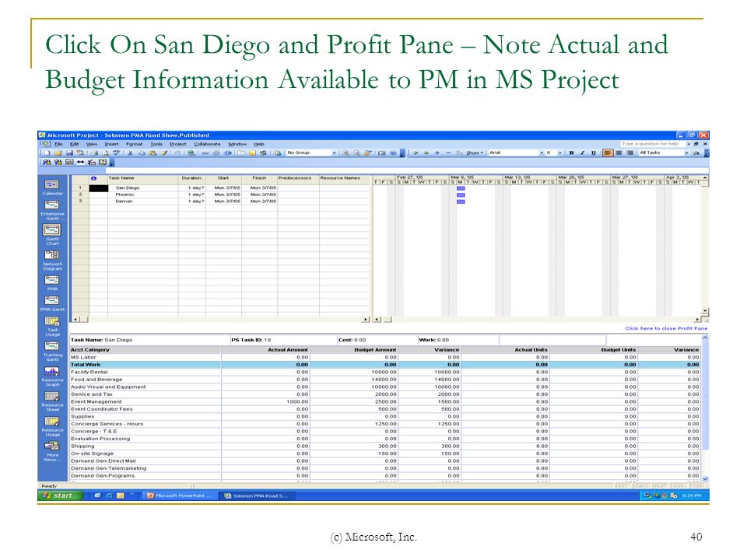Open the Arial font dropdown
This screenshot has width=747, height=560.
pyautogui.click(x=542, y=153)
